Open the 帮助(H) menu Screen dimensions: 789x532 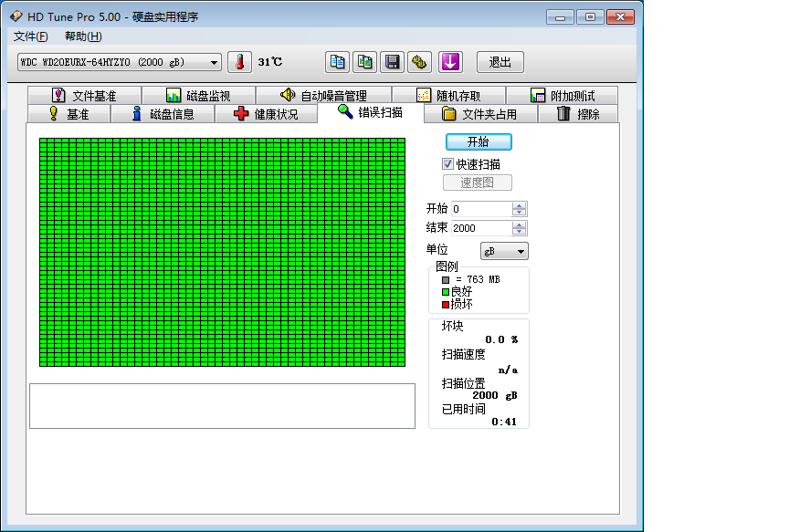[x=83, y=37]
